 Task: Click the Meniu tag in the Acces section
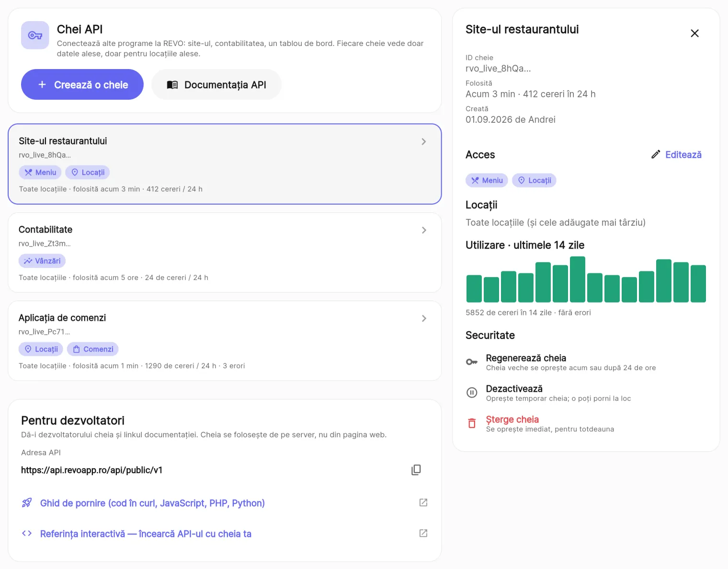pos(487,180)
